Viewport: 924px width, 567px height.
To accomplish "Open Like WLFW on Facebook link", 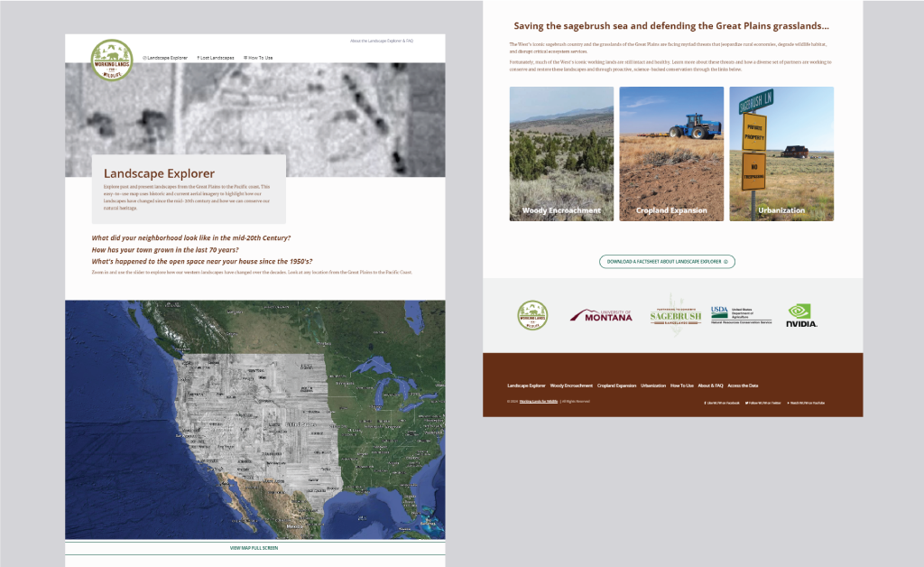I will [x=722, y=403].
